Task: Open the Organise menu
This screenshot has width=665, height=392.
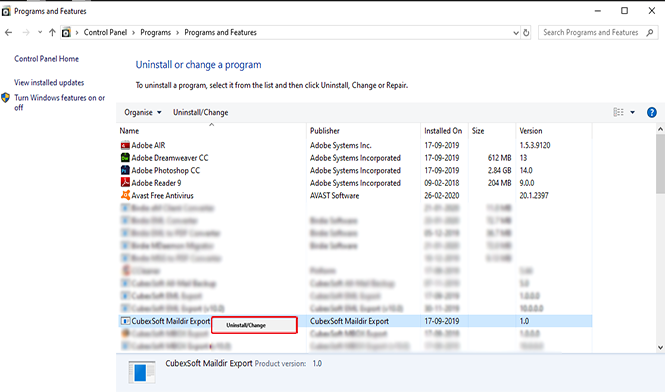Action: click(x=142, y=112)
